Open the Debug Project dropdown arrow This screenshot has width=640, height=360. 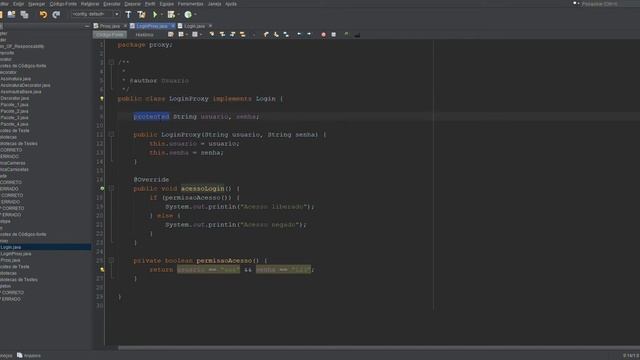(178, 15)
